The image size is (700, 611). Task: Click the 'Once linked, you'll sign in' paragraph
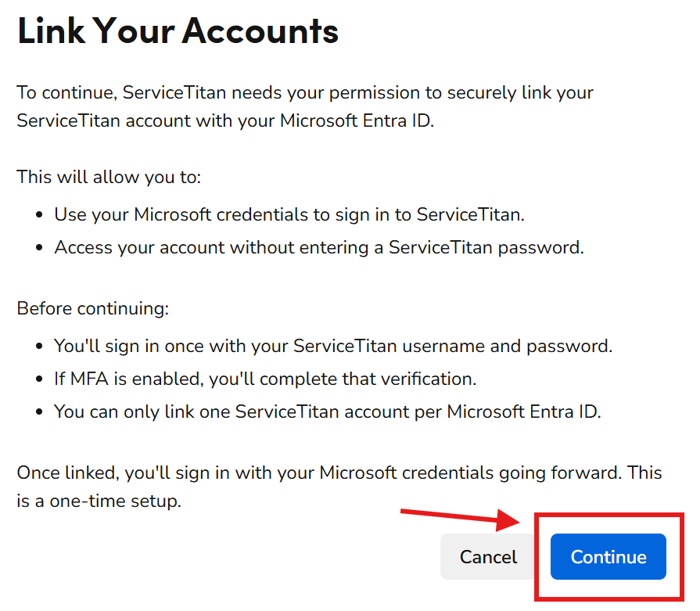tap(339, 487)
